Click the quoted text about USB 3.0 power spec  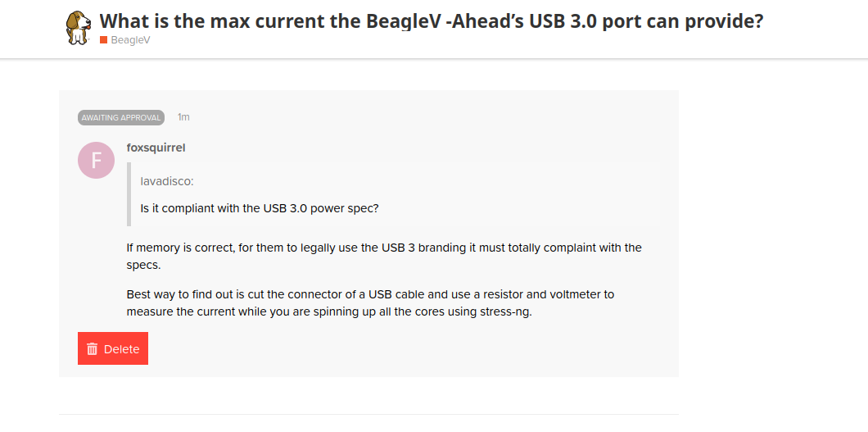[x=260, y=210]
